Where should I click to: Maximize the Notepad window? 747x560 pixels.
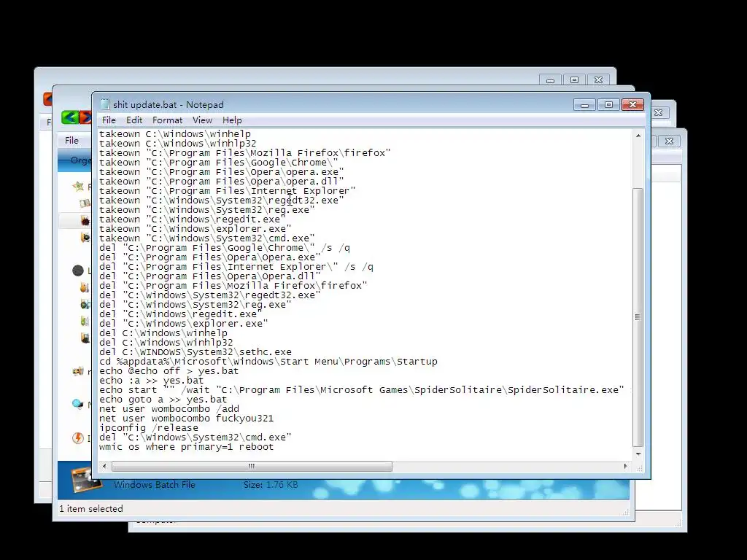(x=608, y=105)
